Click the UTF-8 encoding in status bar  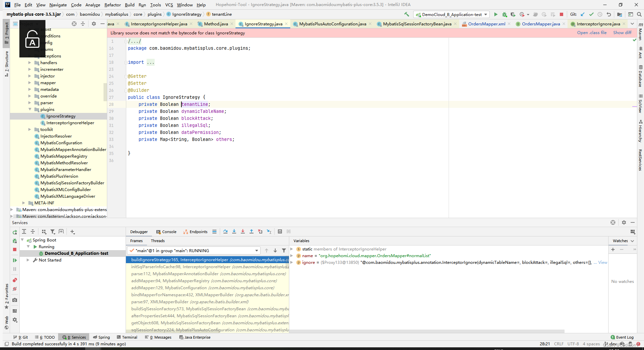tap(573, 344)
